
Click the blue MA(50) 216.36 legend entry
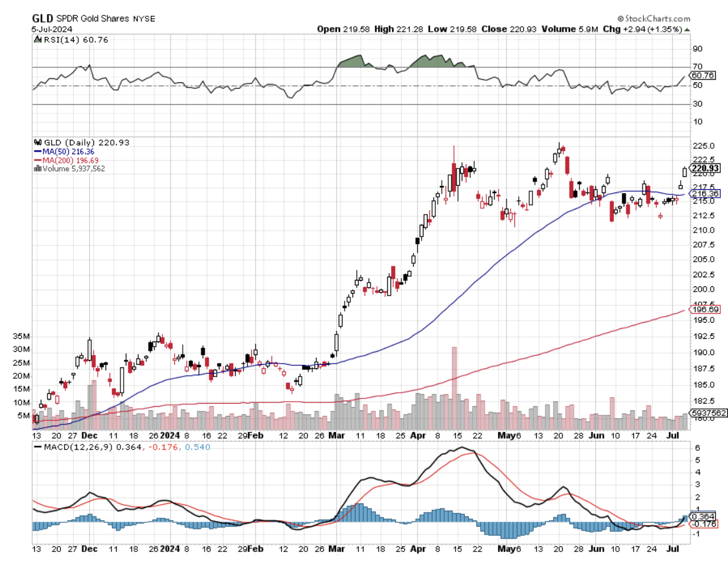[63, 151]
